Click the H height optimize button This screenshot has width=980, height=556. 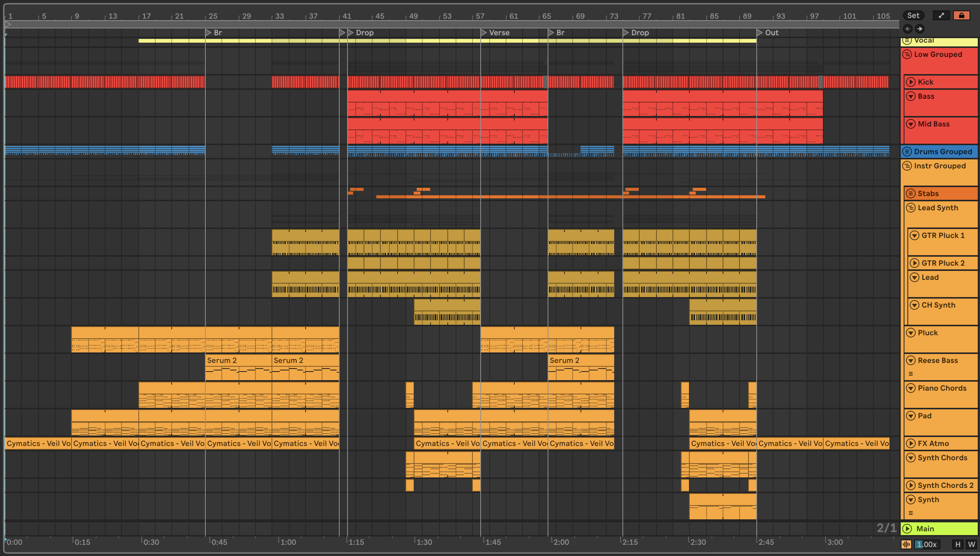point(958,544)
